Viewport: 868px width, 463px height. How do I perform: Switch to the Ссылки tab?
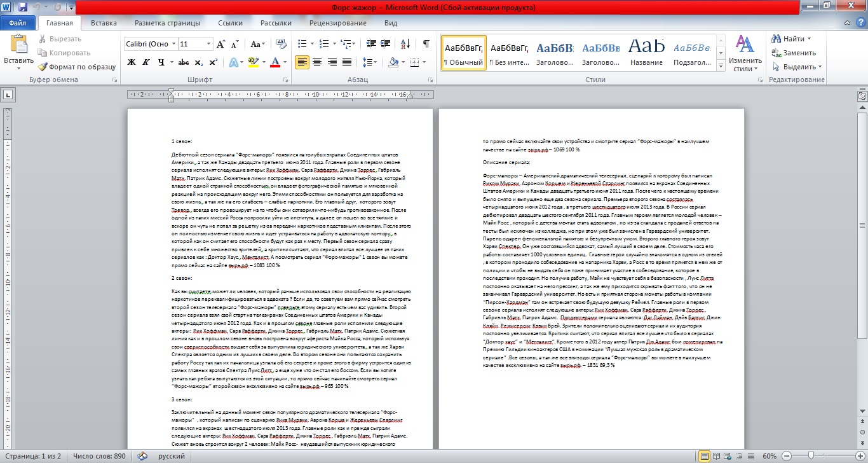click(x=230, y=23)
